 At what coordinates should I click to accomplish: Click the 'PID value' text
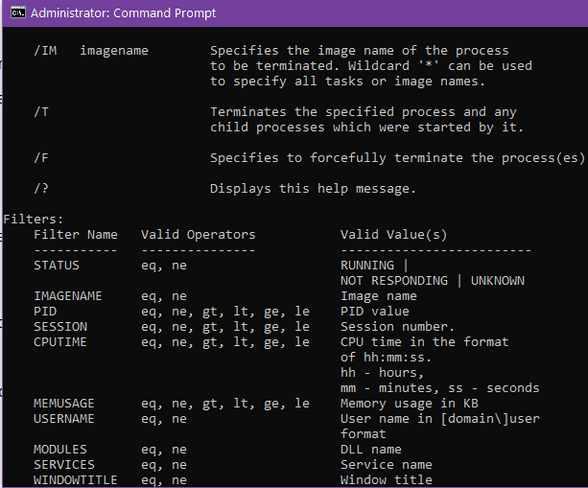tap(375, 311)
